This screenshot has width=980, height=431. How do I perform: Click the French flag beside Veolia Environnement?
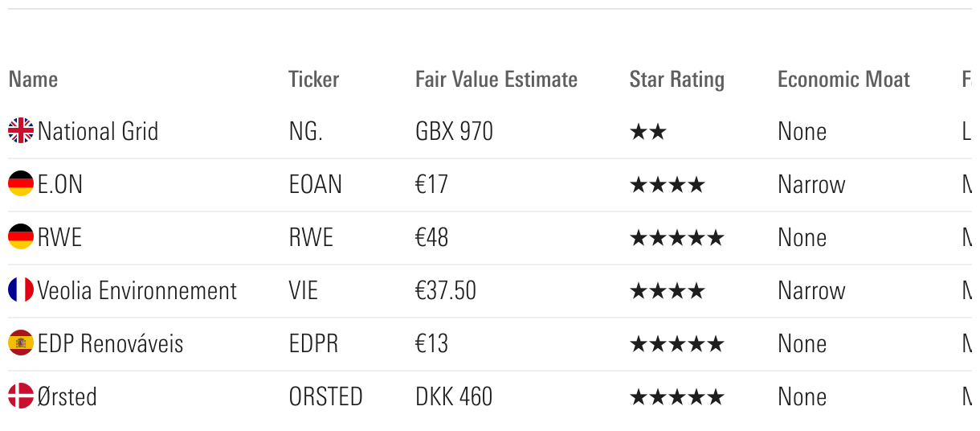[21, 290]
